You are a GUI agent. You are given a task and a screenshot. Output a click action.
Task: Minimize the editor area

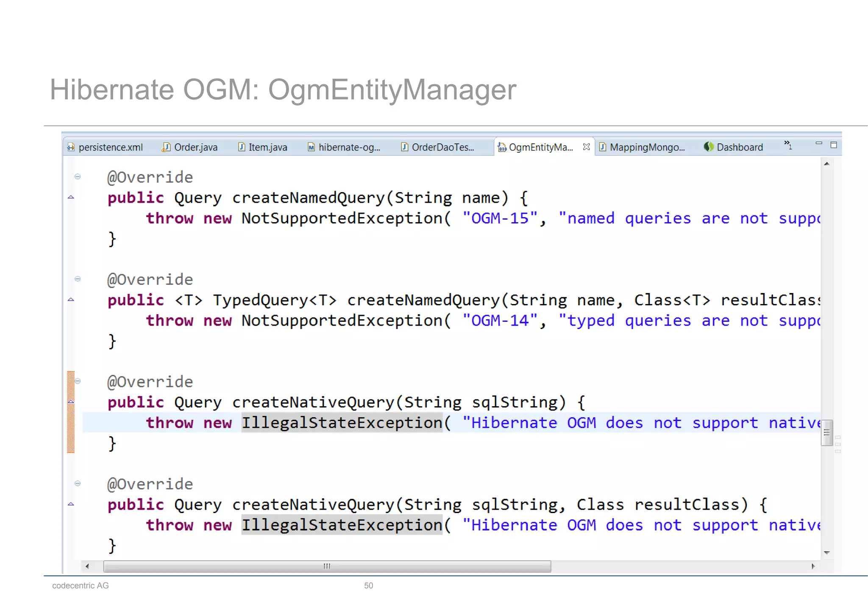819,143
